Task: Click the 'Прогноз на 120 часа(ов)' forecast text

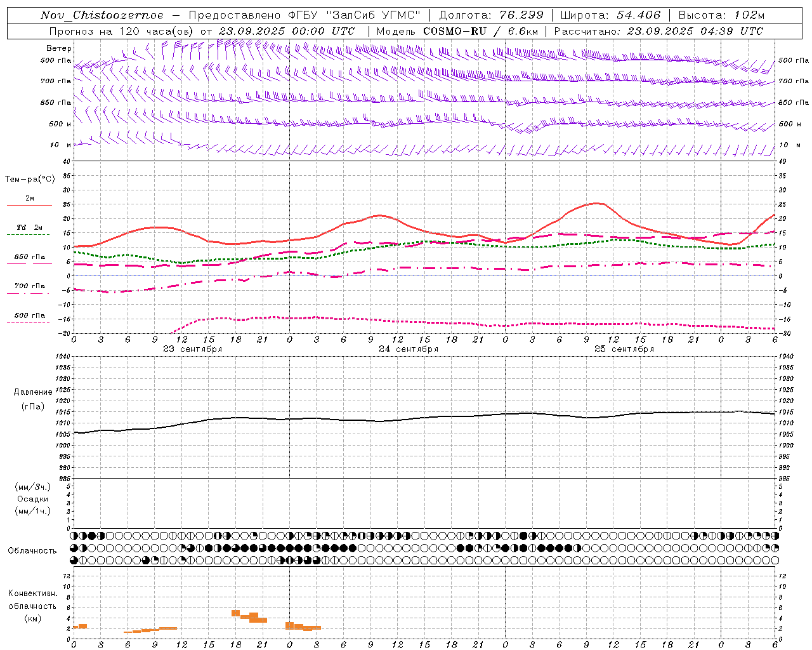Action: [122, 31]
